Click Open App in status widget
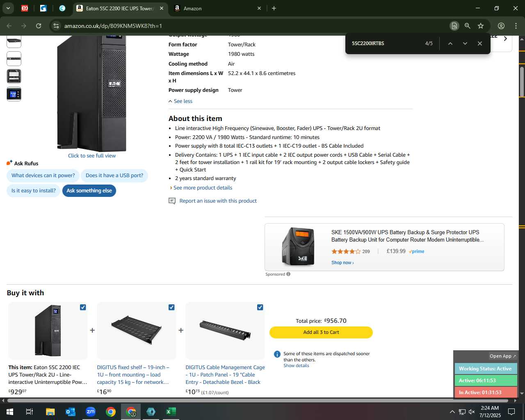Viewport: 525px width, 420px height. [x=503, y=356]
